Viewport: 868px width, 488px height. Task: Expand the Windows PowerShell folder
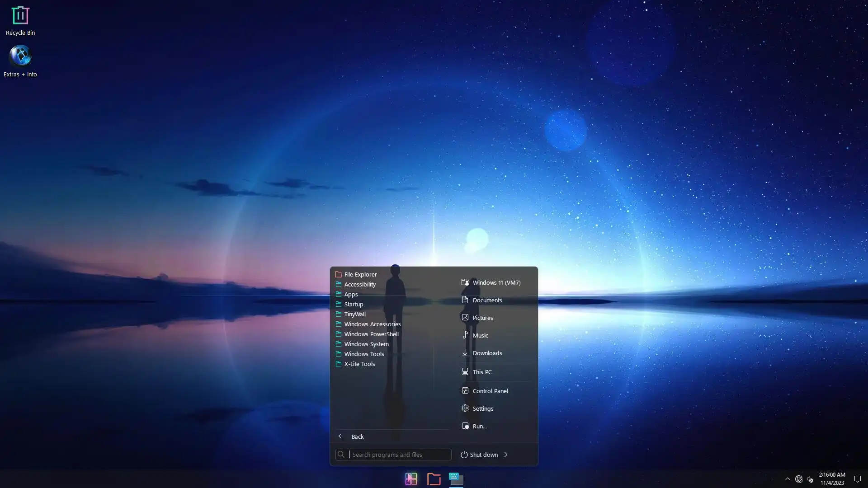pyautogui.click(x=371, y=334)
